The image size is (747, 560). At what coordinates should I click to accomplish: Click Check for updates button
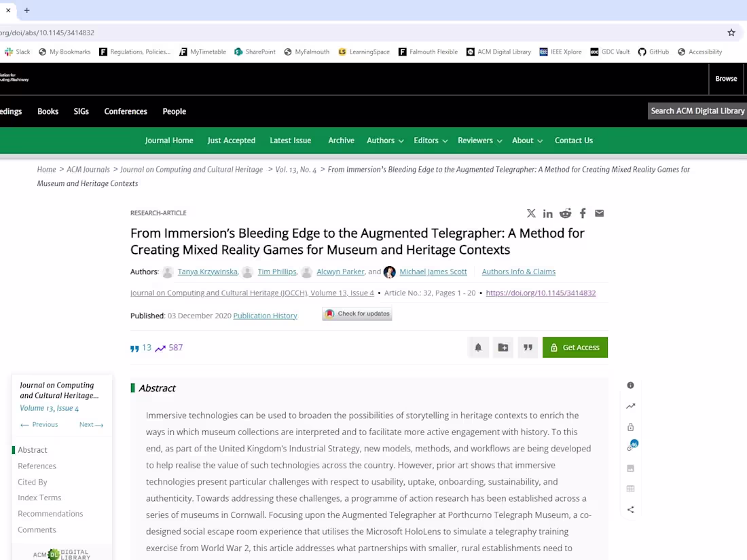[357, 314]
